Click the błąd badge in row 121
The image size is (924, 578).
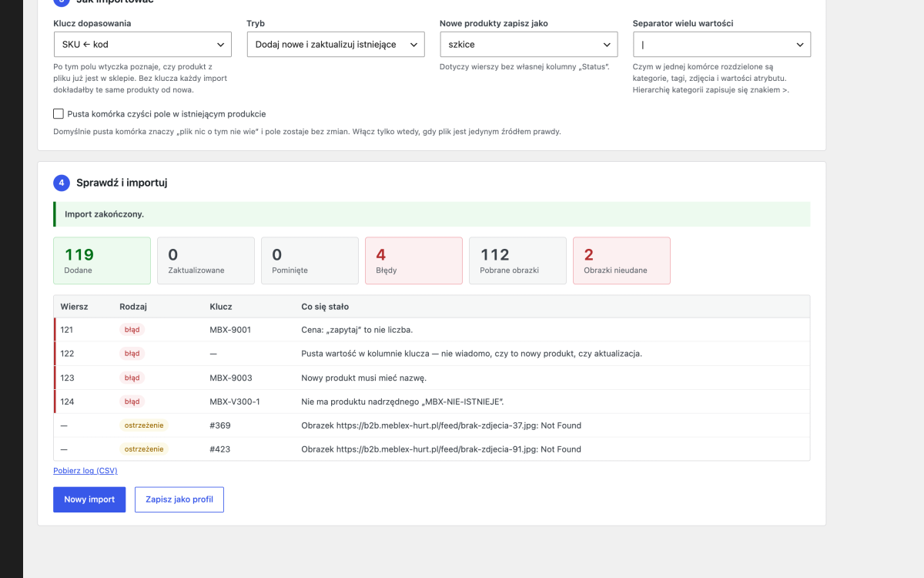tap(132, 330)
